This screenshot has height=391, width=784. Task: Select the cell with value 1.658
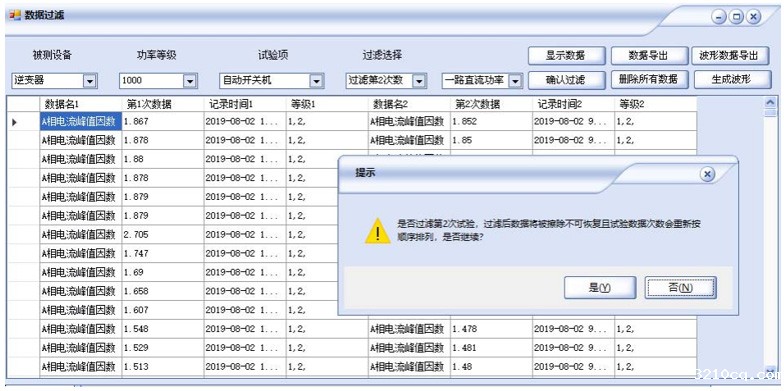point(162,291)
